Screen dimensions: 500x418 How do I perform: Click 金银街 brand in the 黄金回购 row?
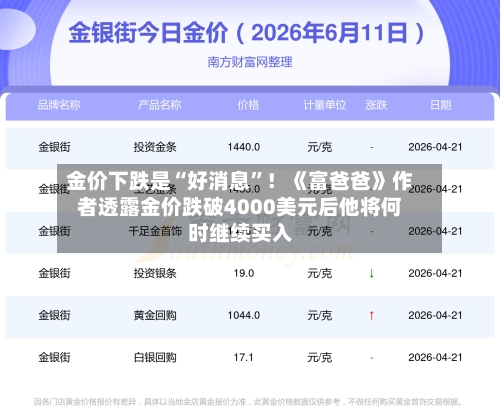tap(54, 315)
